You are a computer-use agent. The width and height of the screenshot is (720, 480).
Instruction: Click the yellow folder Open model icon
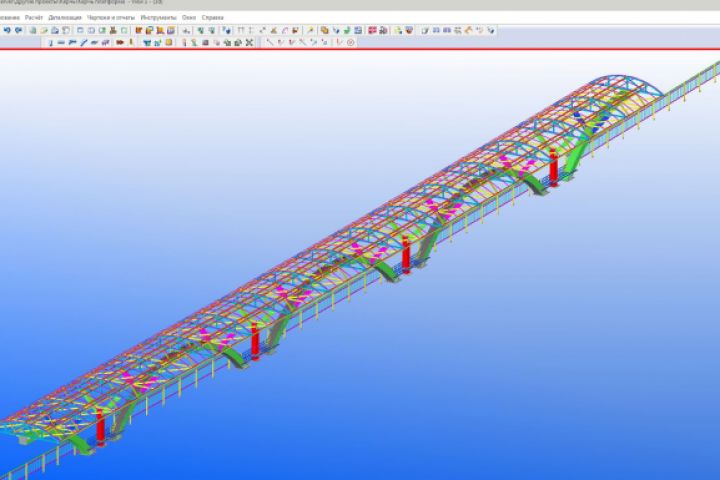click(44, 31)
